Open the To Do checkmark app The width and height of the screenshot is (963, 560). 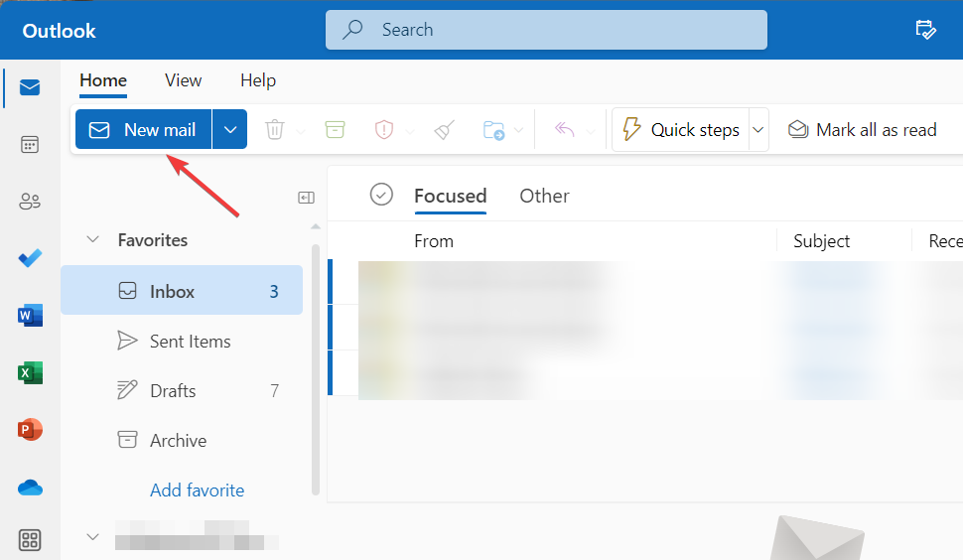pos(30,258)
